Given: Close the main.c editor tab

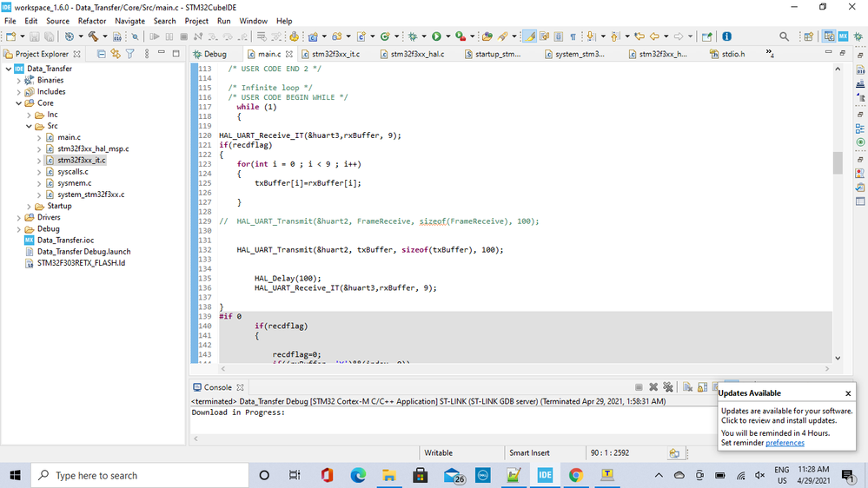Looking at the screenshot, I should pyautogui.click(x=289, y=54).
